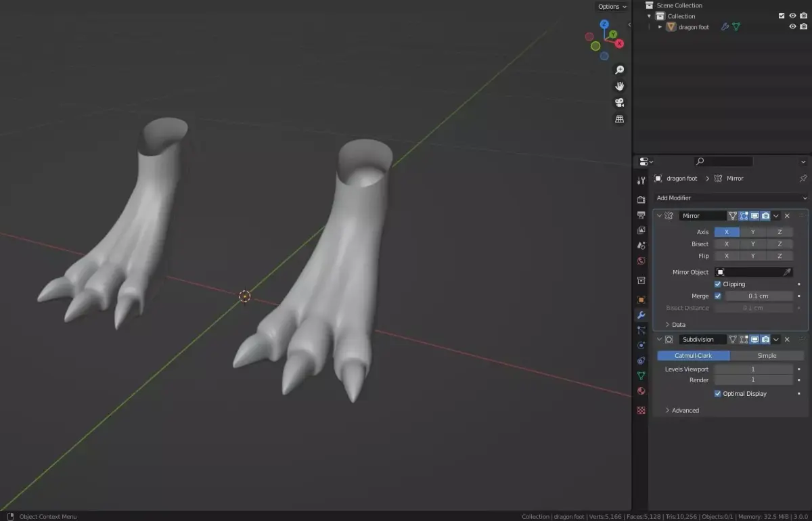Select the Simple subdivision type

[767, 356]
